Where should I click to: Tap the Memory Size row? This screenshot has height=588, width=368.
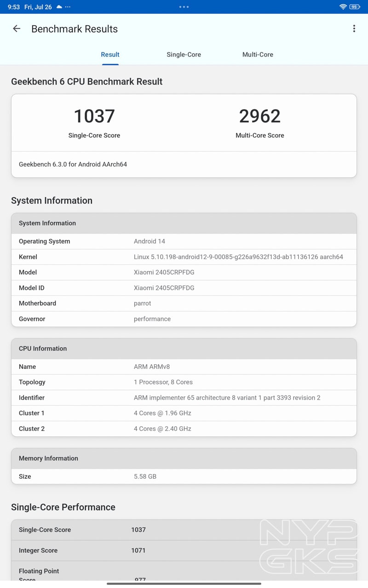[184, 476]
